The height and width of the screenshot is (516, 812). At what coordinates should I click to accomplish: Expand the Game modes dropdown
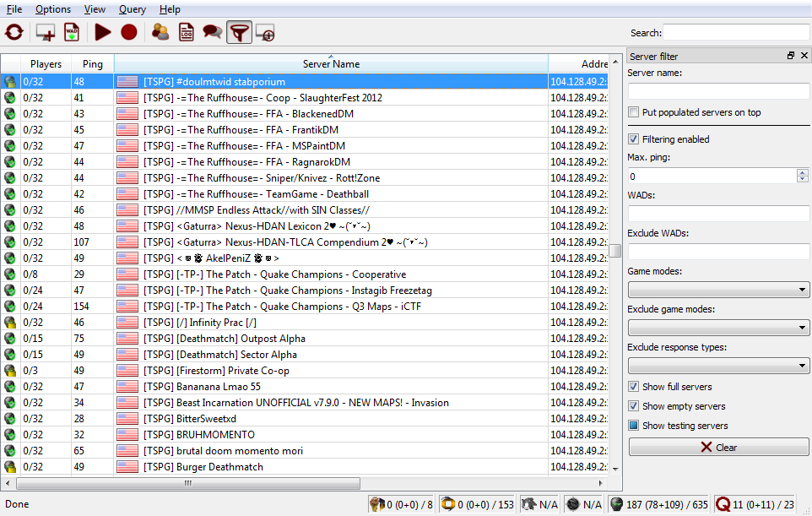pos(718,290)
